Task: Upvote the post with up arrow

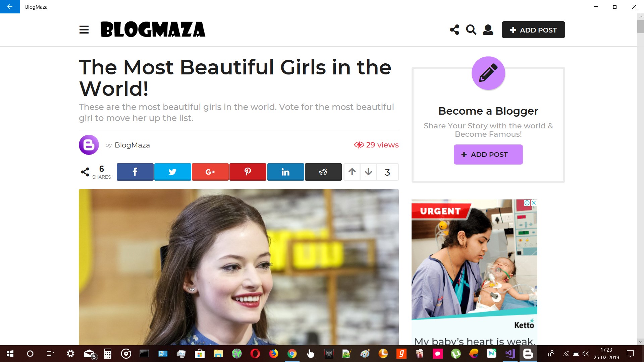Action: 352,172
